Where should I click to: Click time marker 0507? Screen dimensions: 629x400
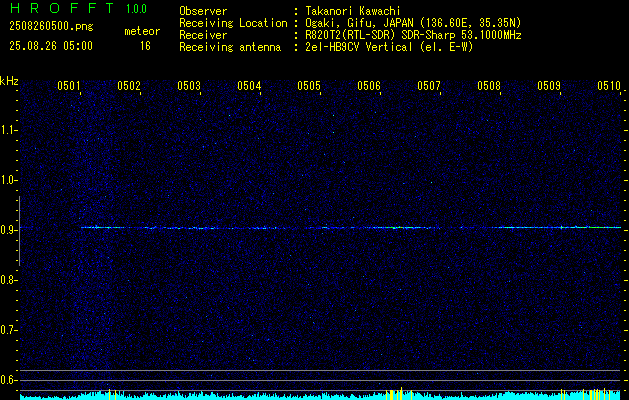(x=429, y=85)
